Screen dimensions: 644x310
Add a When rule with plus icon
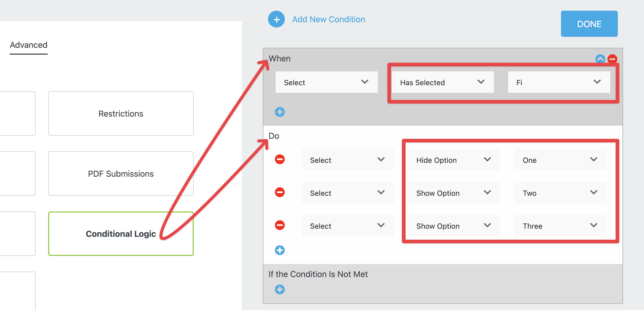pyautogui.click(x=280, y=112)
